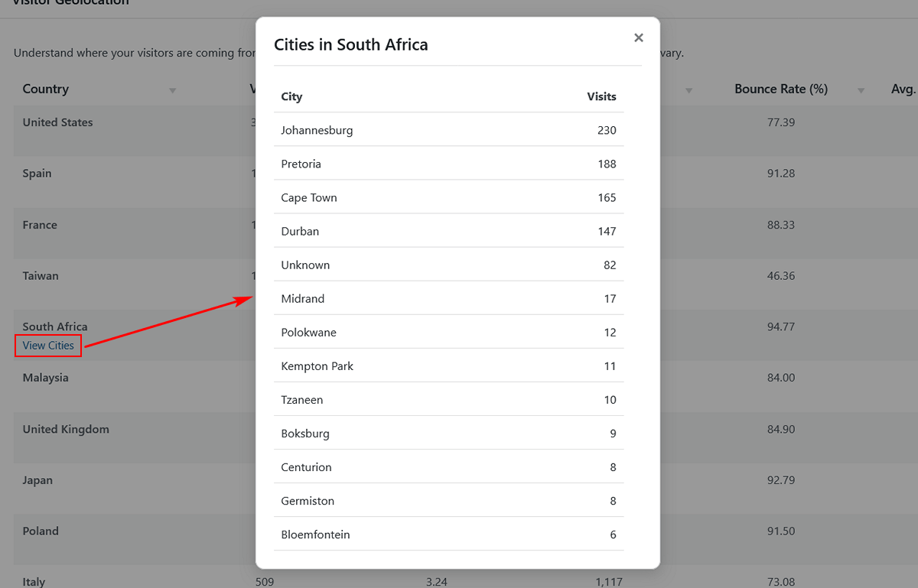Viewport: 918px width, 588px height.
Task: Open the View Cities link for South Africa
Action: [47, 345]
